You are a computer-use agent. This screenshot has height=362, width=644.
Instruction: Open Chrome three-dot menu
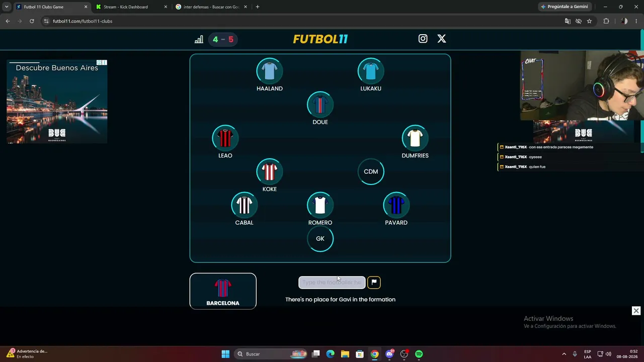636,21
